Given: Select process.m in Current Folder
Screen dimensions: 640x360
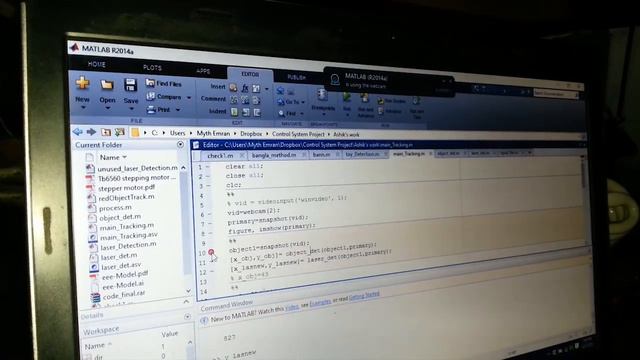Looking at the screenshot, I should click(x=115, y=208).
